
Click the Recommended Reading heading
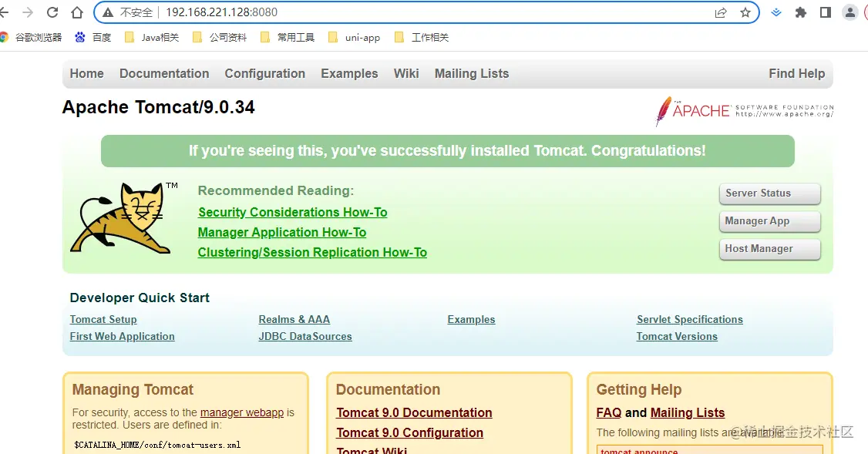click(x=276, y=190)
